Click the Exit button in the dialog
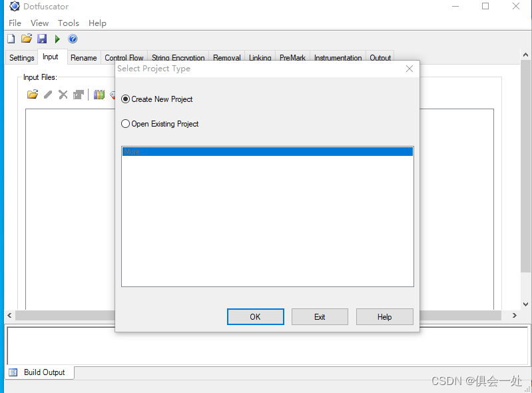Screen dimensions: 532x393 320,316
